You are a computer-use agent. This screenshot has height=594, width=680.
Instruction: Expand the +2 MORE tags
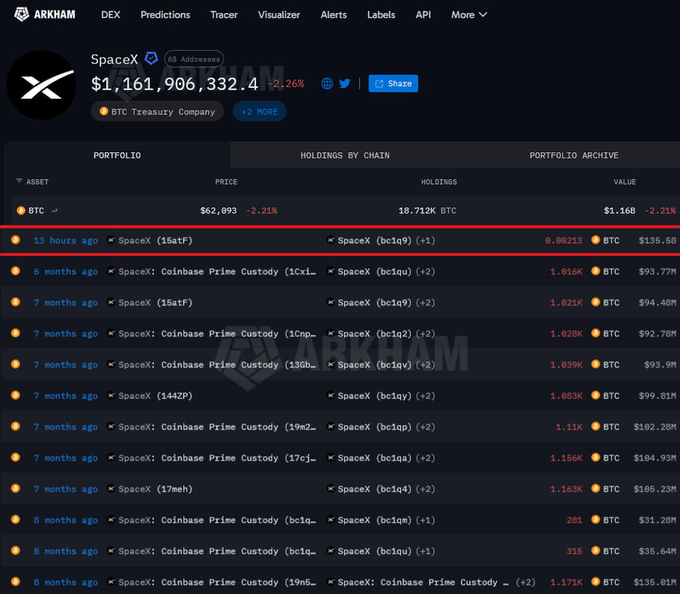[259, 111]
